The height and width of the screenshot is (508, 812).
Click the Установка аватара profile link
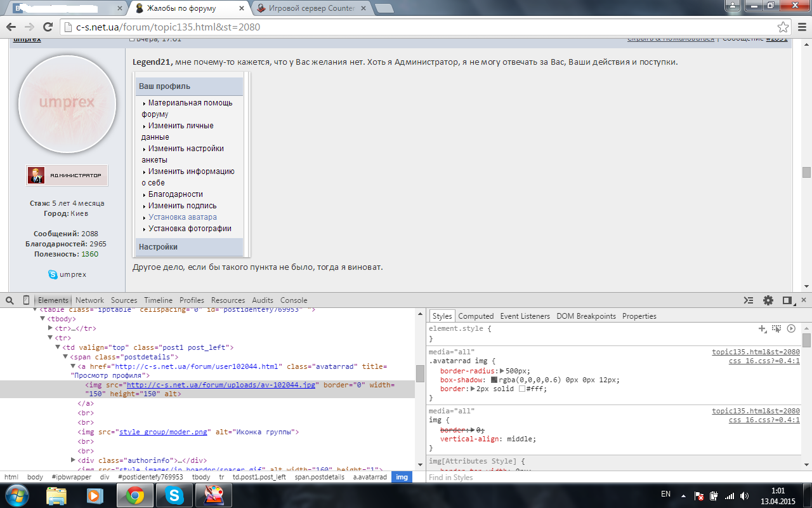coord(183,217)
